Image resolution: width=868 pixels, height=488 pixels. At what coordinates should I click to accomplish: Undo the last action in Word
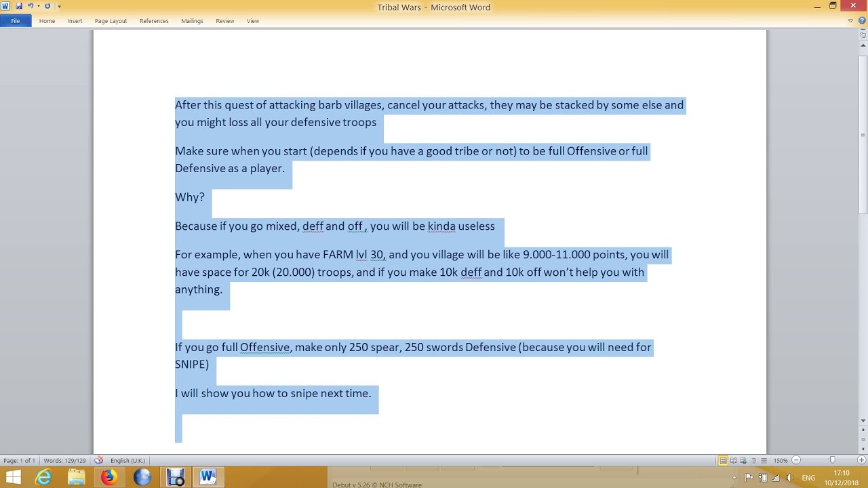(30, 6)
